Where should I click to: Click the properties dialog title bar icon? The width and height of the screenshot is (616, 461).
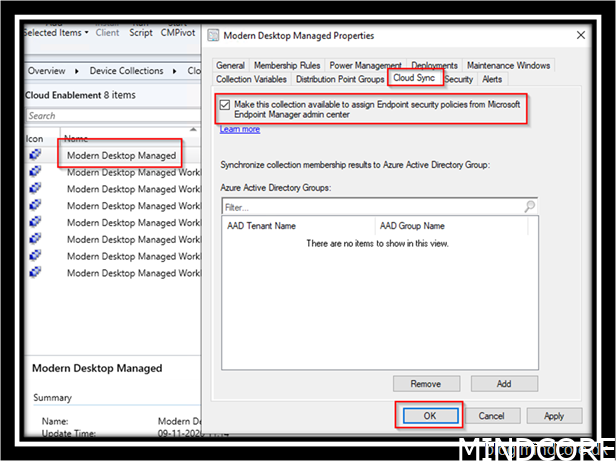click(212, 36)
